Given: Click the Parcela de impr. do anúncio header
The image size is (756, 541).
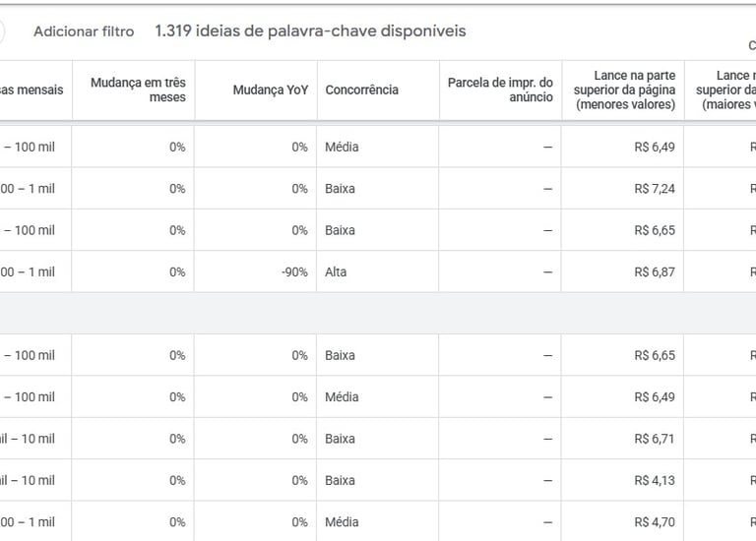Looking at the screenshot, I should pos(500,90).
